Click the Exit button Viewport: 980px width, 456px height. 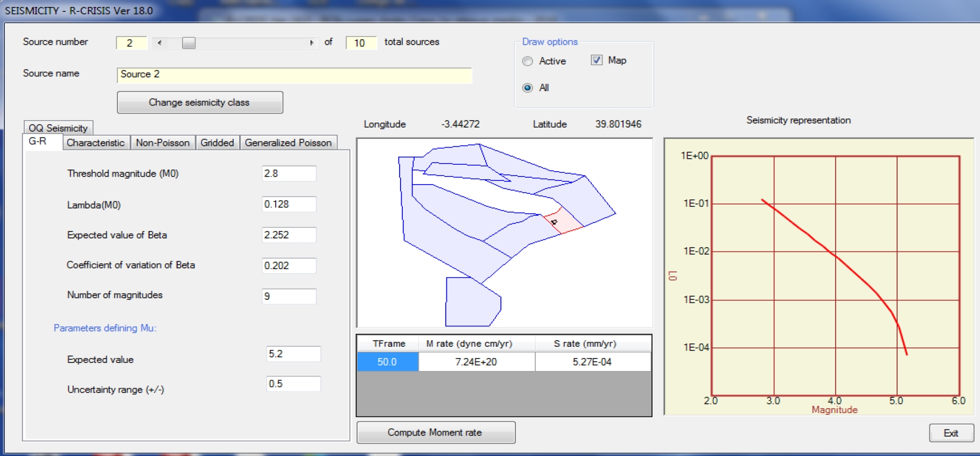(x=951, y=433)
